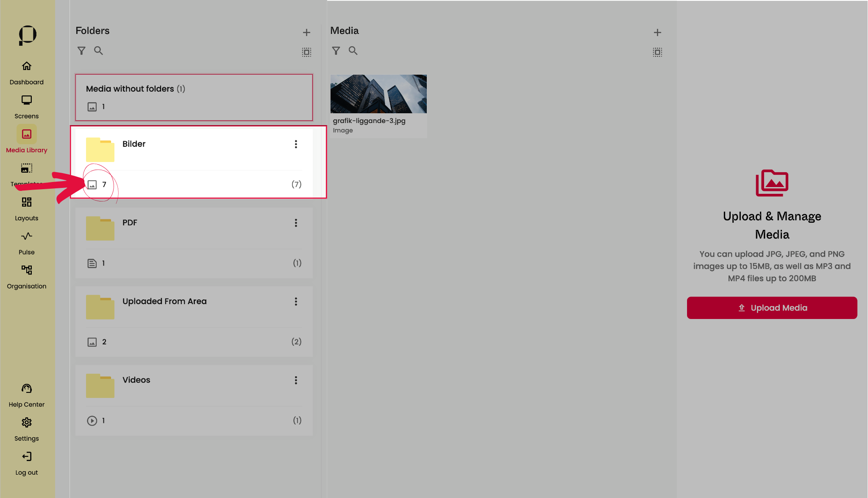Add new media with plus icon

tap(657, 32)
